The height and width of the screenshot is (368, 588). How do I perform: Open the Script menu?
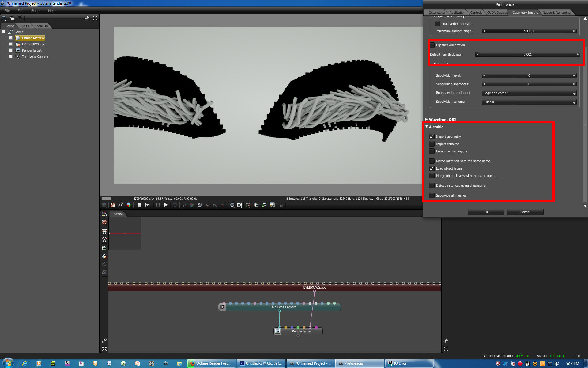(x=36, y=10)
